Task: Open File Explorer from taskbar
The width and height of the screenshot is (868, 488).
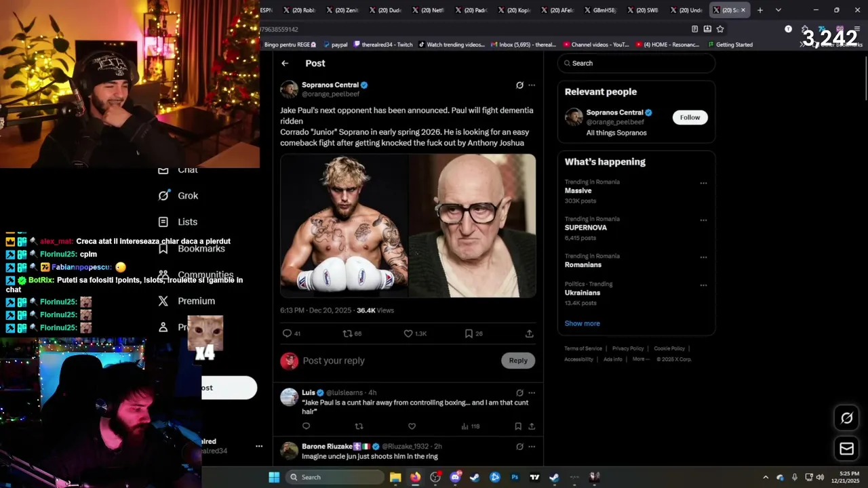Action: click(x=395, y=477)
